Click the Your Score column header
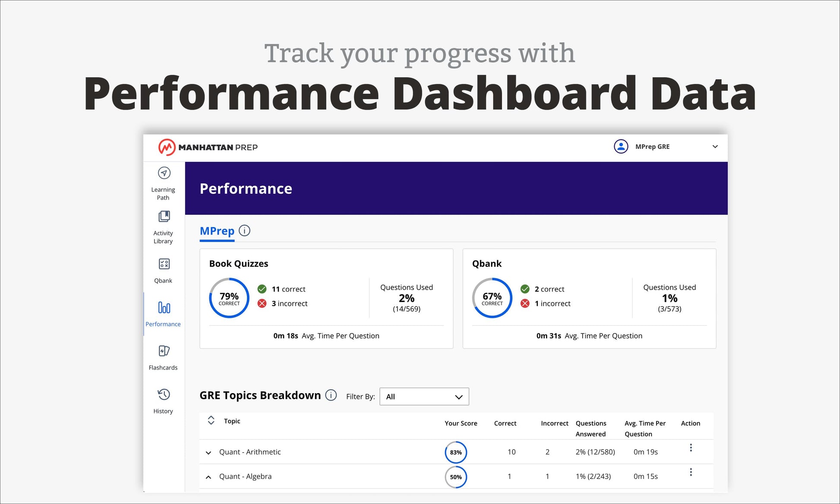The image size is (840, 504). coord(461,423)
